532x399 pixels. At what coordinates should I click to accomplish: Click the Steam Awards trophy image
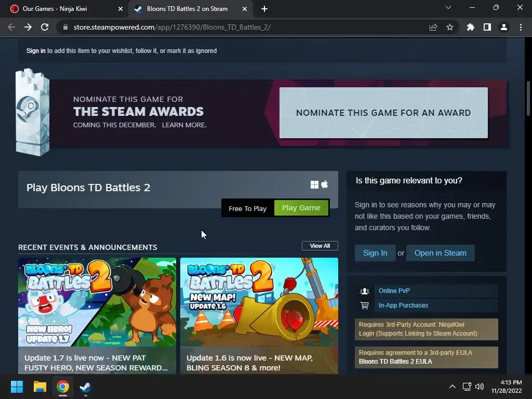pos(33,112)
